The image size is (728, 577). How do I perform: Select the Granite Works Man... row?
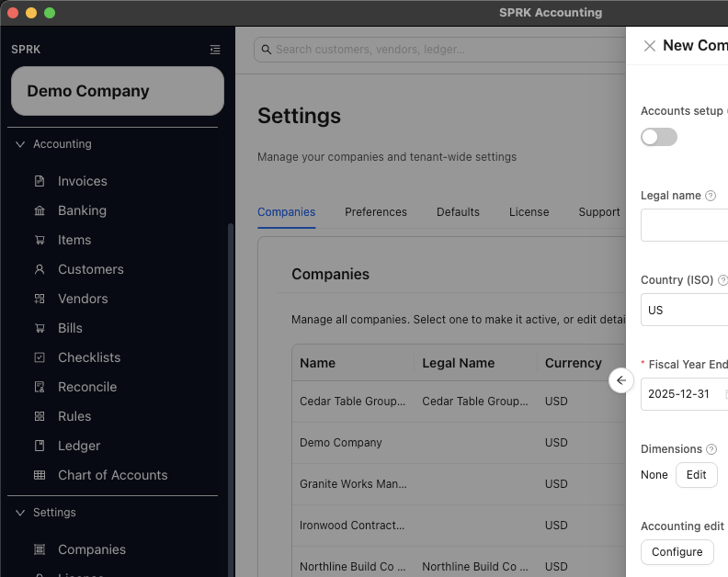point(459,484)
